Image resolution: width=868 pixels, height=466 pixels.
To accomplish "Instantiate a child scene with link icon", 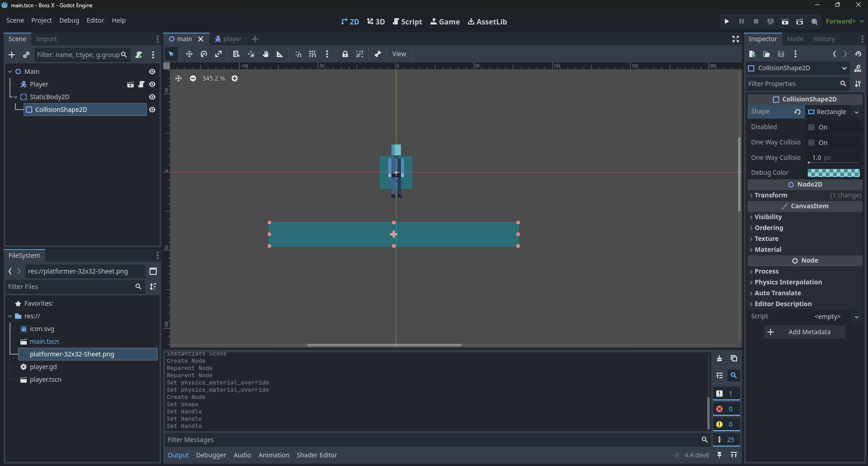I will (26, 55).
